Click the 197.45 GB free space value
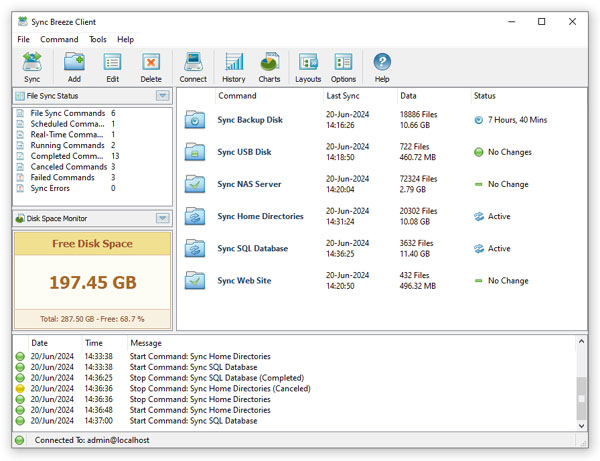 (x=93, y=283)
